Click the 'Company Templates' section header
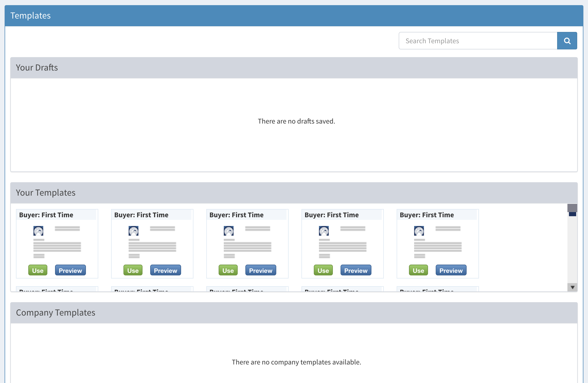The height and width of the screenshot is (383, 588). click(x=294, y=313)
